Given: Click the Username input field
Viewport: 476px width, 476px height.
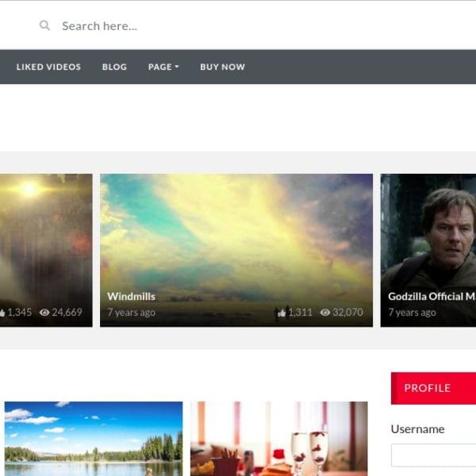Looking at the screenshot, I should [433, 455].
